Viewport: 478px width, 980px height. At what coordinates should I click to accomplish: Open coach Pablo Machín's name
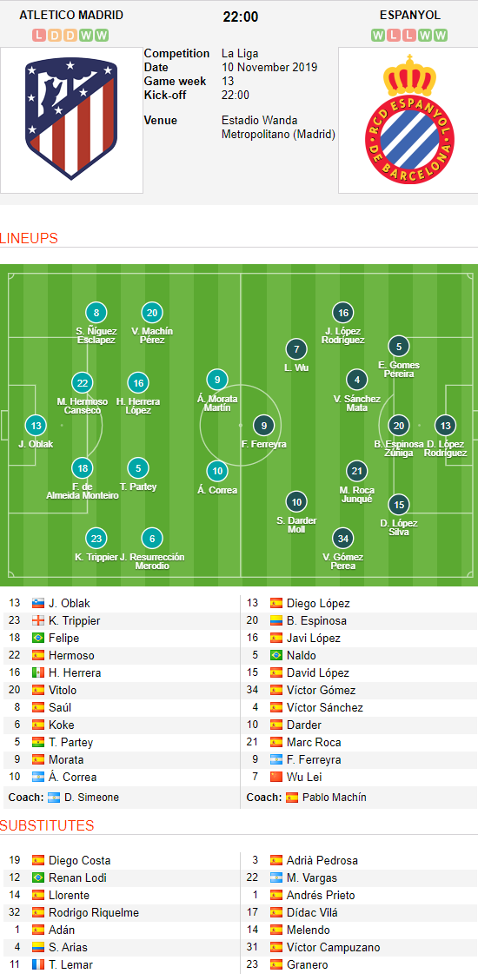coord(335,798)
